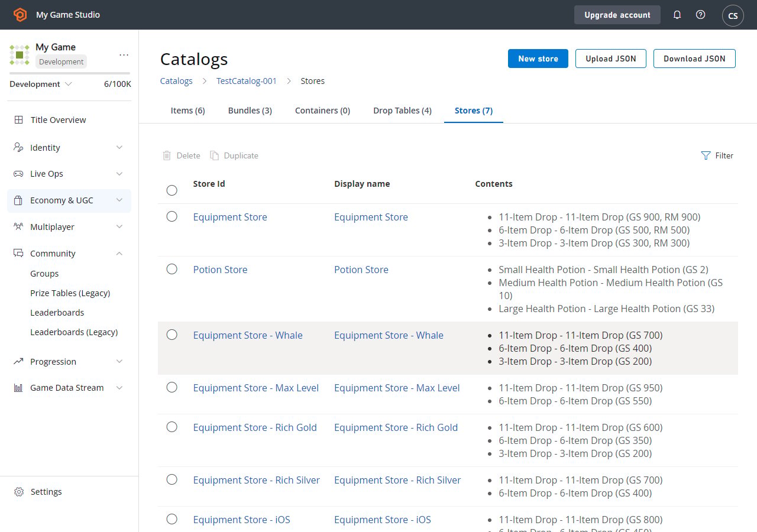Click the New store button
This screenshot has width=757, height=532.
[538, 59]
